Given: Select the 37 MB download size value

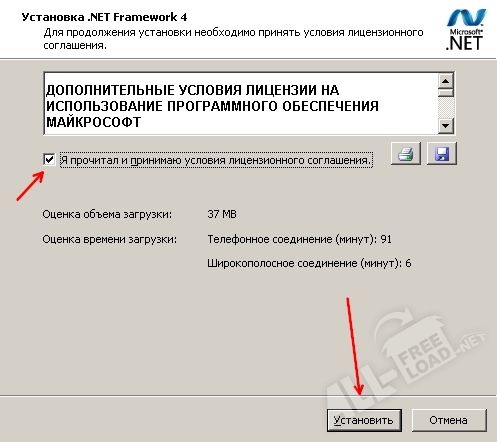Looking at the screenshot, I should tap(222, 214).
